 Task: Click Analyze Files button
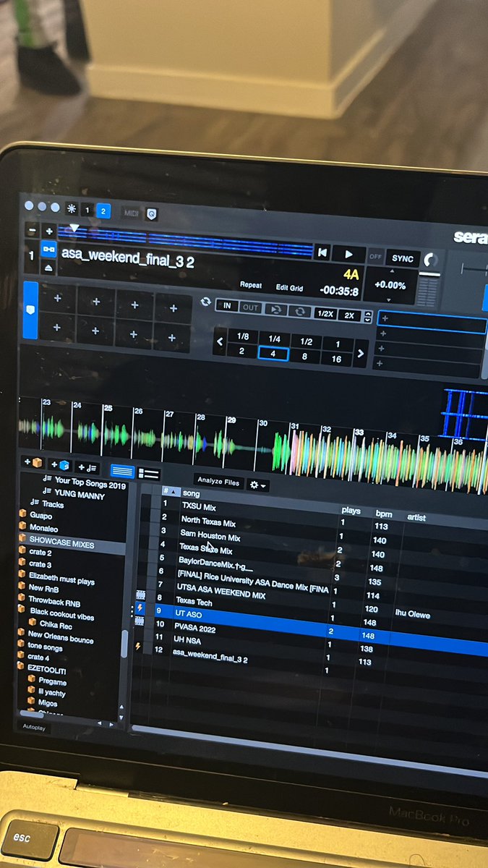click(x=218, y=481)
